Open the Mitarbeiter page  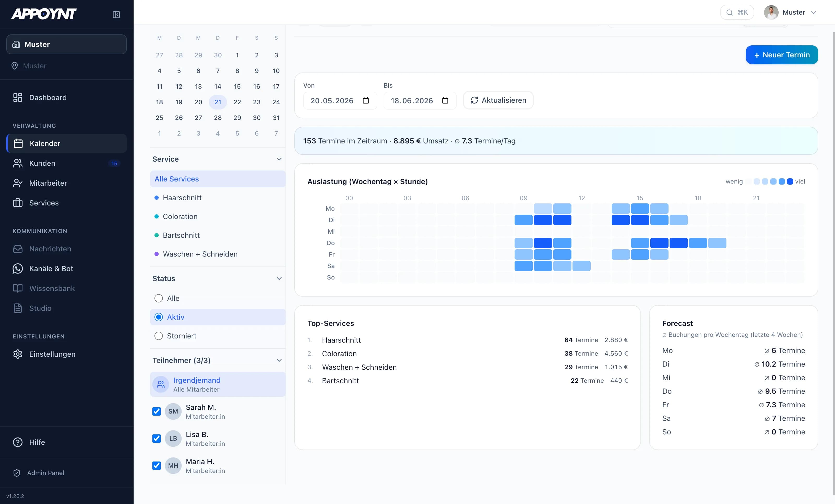click(x=67, y=183)
